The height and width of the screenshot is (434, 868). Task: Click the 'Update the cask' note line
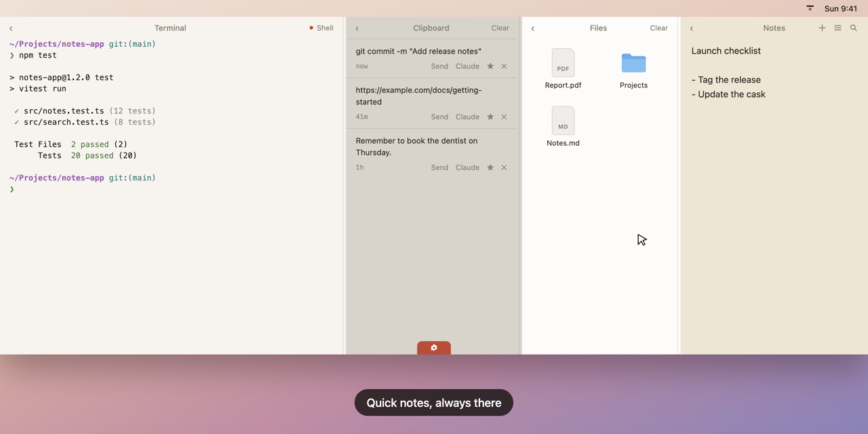728,94
